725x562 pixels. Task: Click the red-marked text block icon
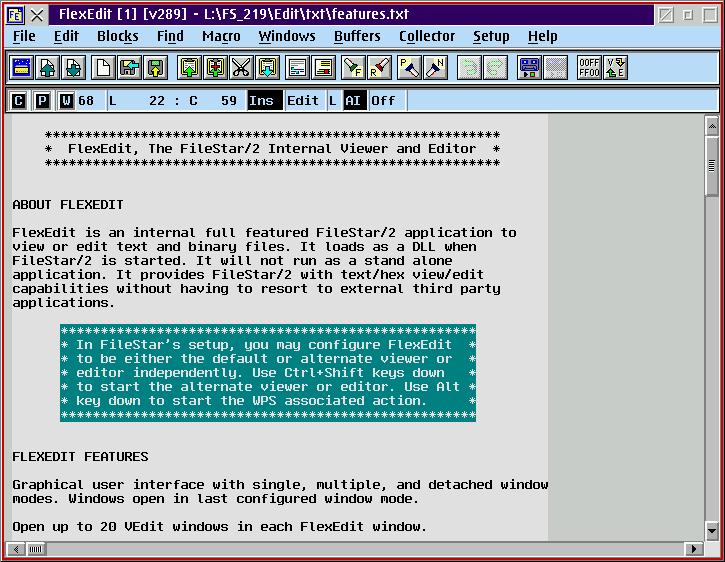tap(324, 68)
